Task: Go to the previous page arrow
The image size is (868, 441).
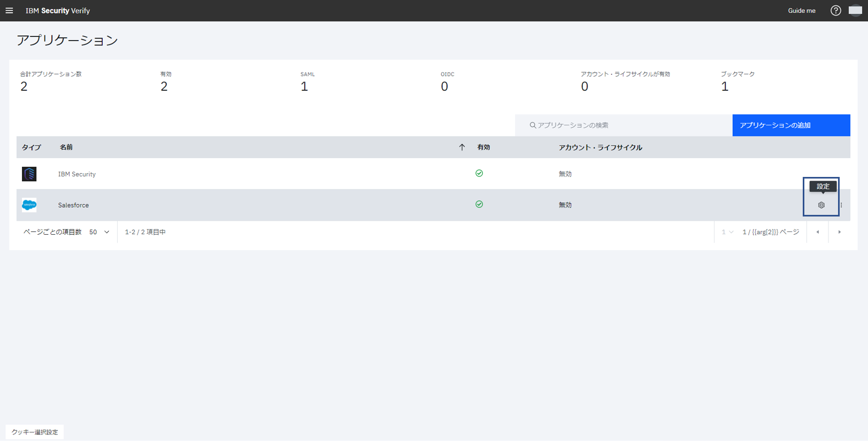Action: 818,232
